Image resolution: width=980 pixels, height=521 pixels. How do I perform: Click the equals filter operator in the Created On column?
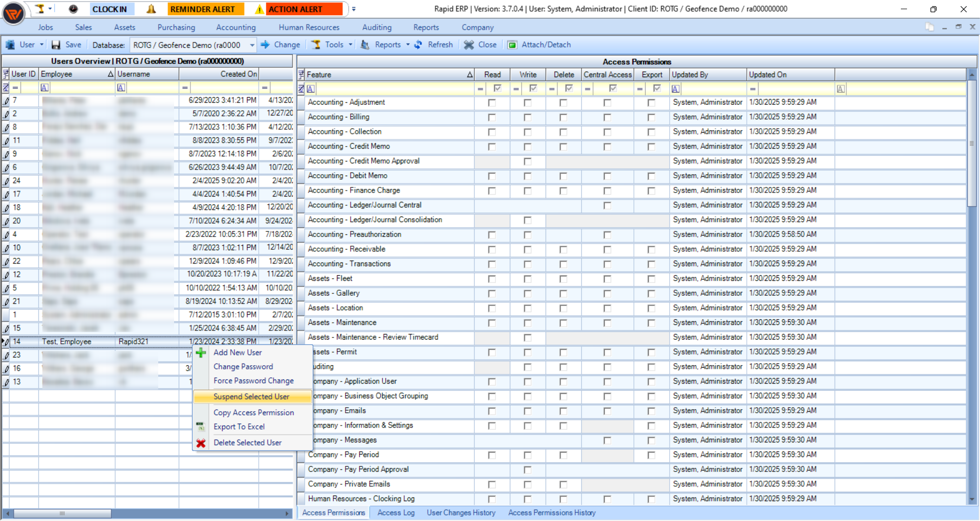coord(185,87)
